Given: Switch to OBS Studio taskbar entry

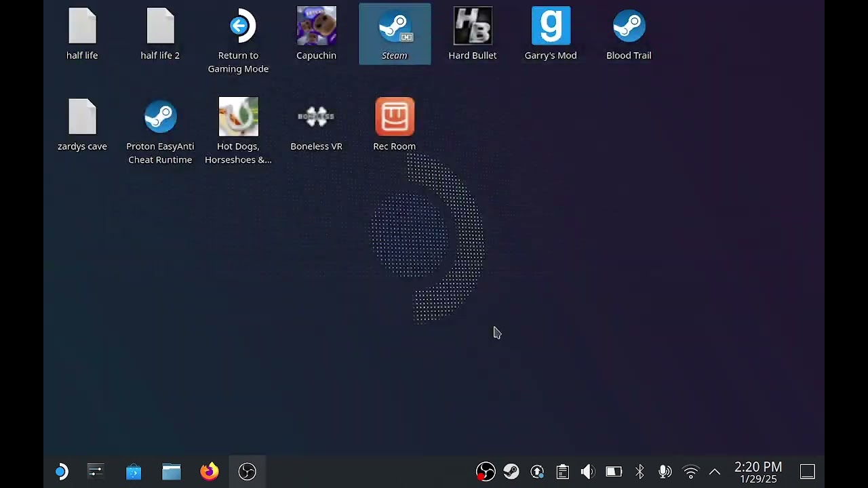Looking at the screenshot, I should [x=248, y=472].
